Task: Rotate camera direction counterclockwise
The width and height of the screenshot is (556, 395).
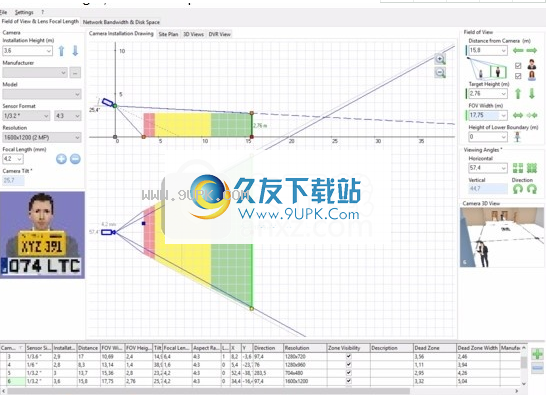Action: tap(518, 189)
